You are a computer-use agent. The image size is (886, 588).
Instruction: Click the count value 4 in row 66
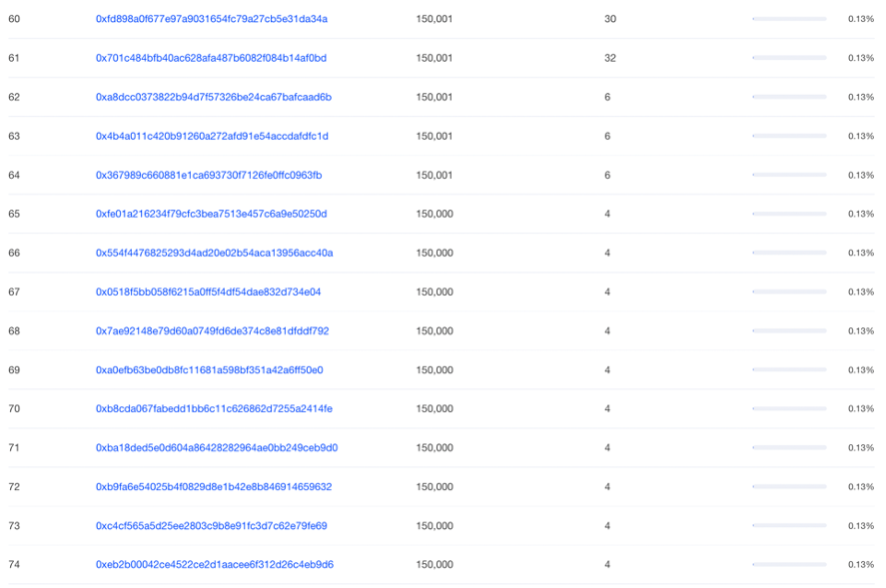(607, 253)
